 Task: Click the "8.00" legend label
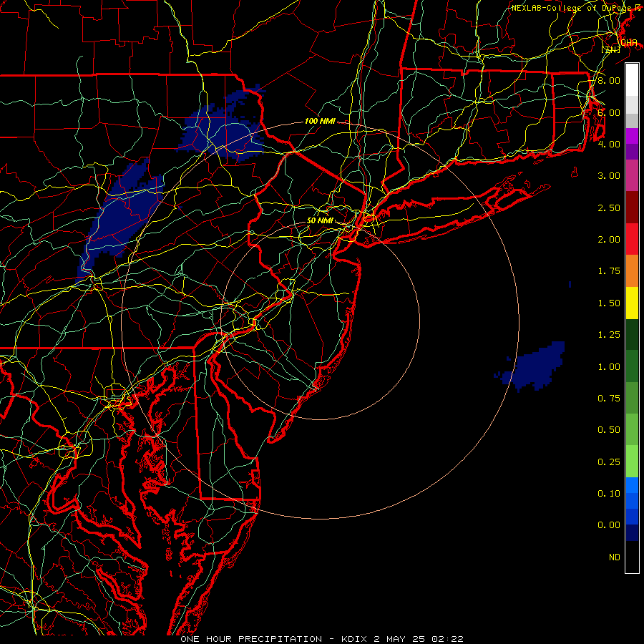coord(609,80)
